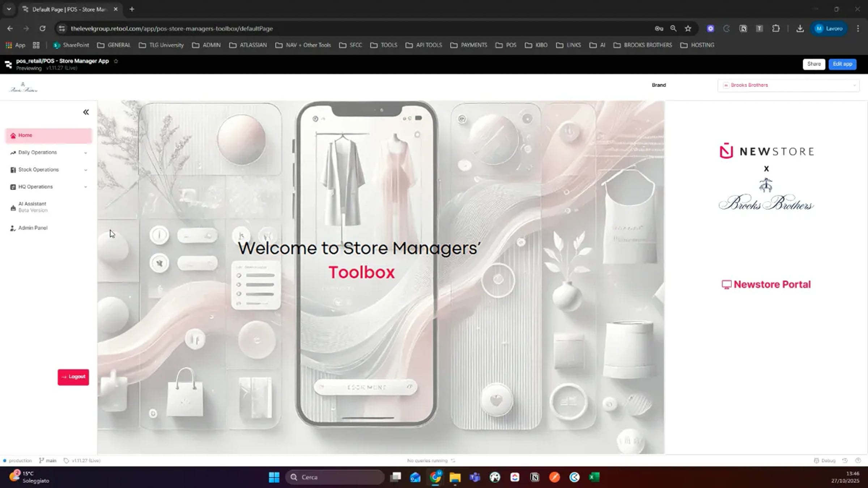Reload the browser page
The height and width of the screenshot is (488, 868).
[x=42, y=29]
